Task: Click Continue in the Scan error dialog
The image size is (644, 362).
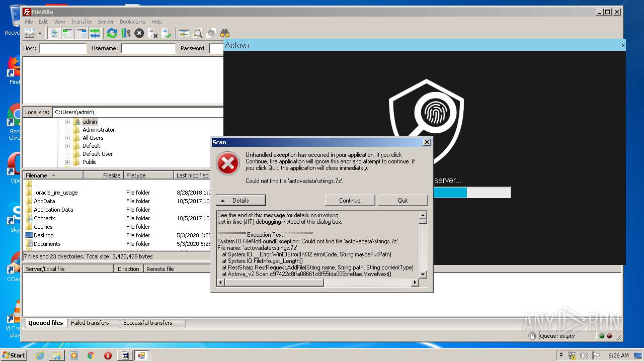Action: 350,200
